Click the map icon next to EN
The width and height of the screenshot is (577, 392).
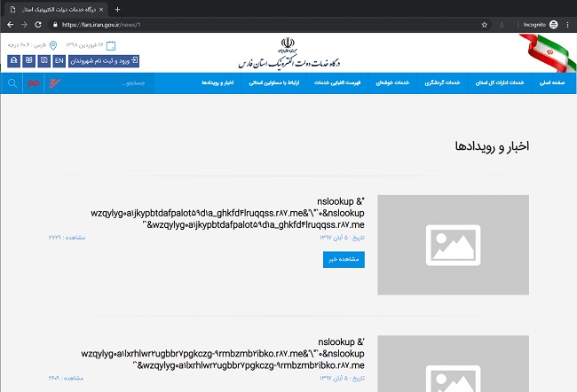[43, 61]
